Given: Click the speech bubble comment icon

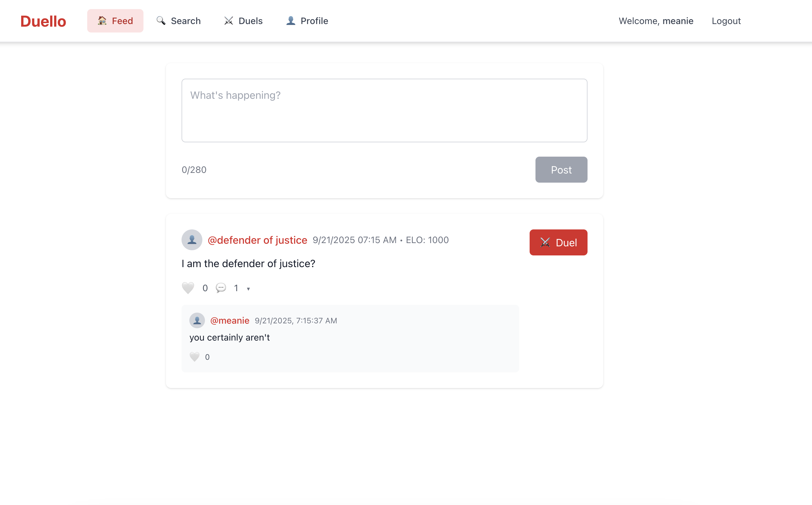Looking at the screenshot, I should (x=221, y=288).
